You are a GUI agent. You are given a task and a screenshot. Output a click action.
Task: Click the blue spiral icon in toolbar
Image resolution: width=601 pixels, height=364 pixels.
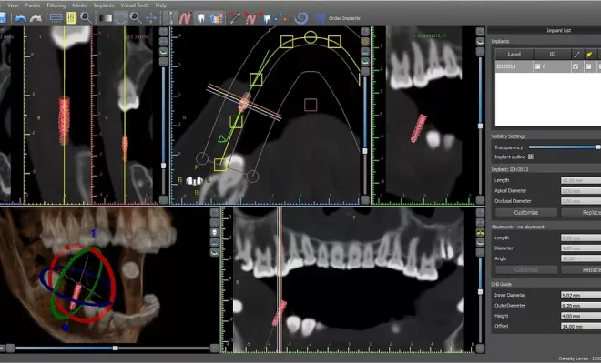pyautogui.click(x=302, y=17)
